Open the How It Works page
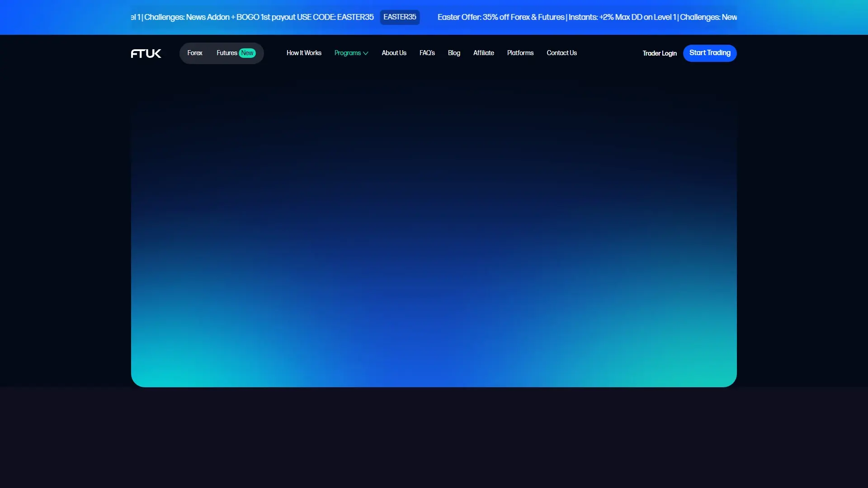Screen dimensions: 868x488 (x=304, y=53)
